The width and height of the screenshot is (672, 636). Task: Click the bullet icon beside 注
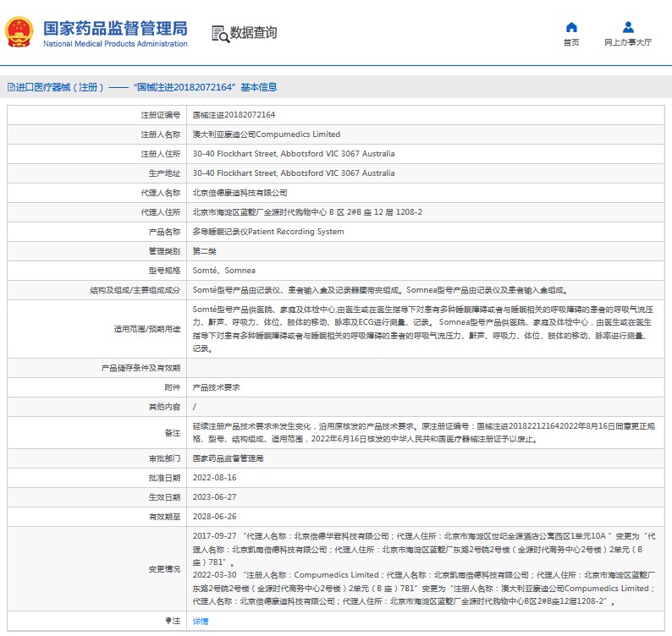coord(168,621)
